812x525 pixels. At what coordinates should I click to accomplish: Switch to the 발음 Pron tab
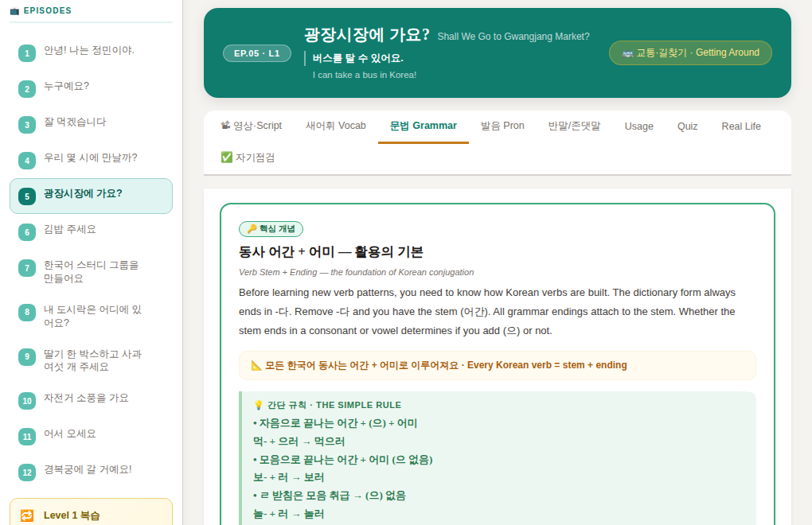point(502,126)
